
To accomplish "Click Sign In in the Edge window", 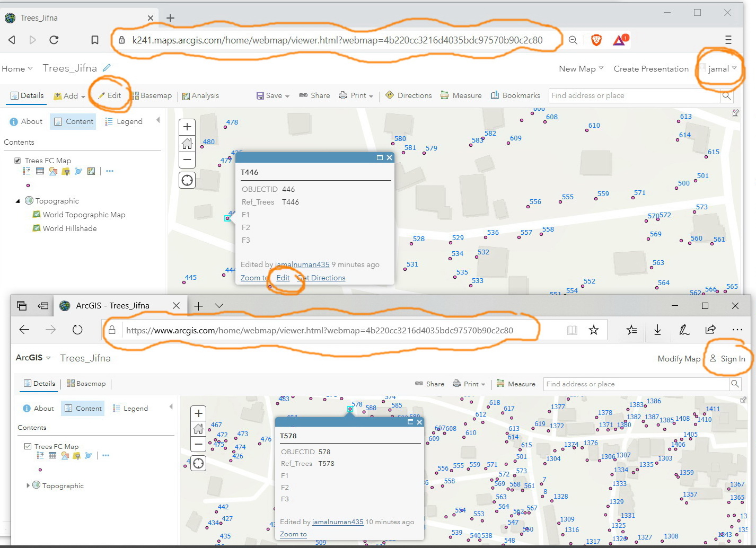I will (727, 359).
